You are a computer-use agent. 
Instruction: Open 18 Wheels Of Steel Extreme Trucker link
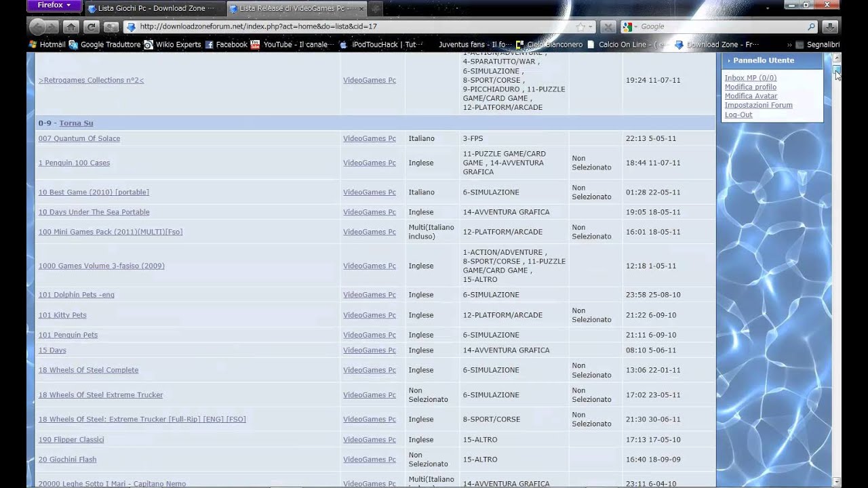coord(101,395)
